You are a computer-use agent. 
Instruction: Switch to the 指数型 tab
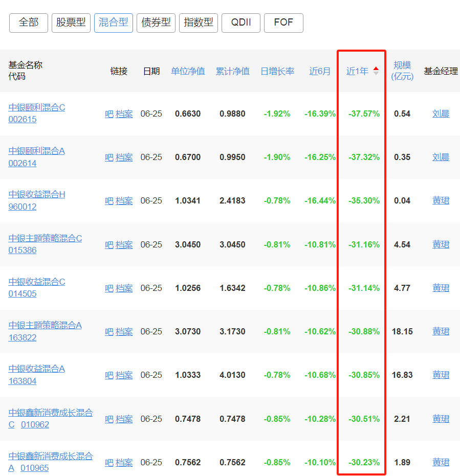(199, 23)
